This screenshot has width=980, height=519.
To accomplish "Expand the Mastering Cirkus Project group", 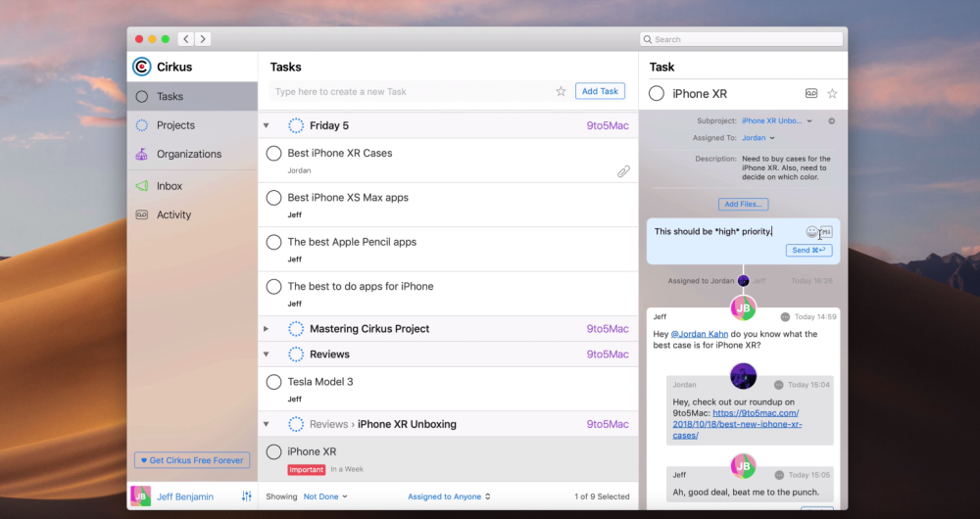I will (x=266, y=329).
